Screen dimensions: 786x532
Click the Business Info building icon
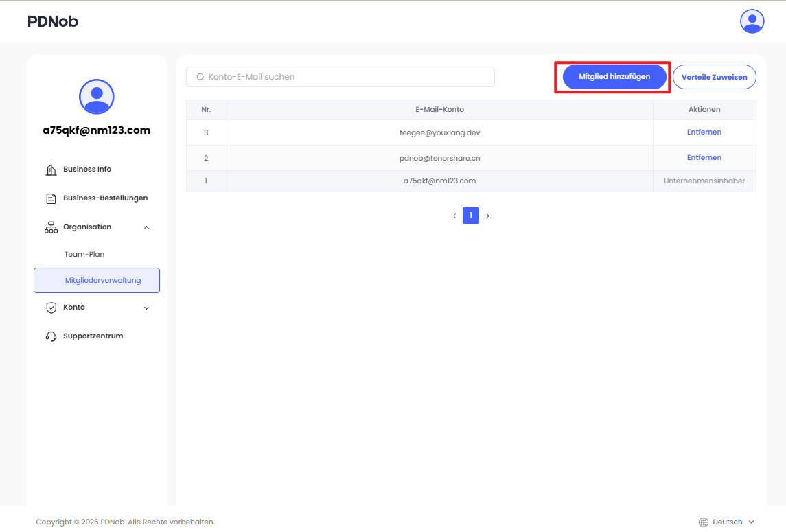pyautogui.click(x=51, y=170)
